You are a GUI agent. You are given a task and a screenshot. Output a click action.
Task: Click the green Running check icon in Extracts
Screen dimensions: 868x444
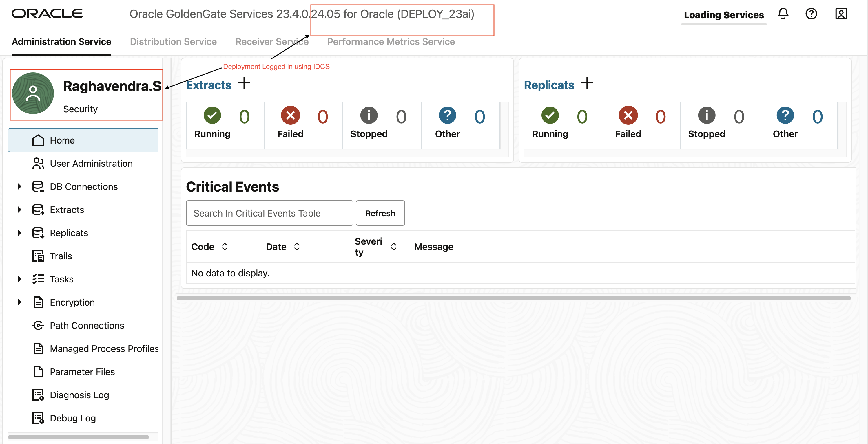click(212, 115)
